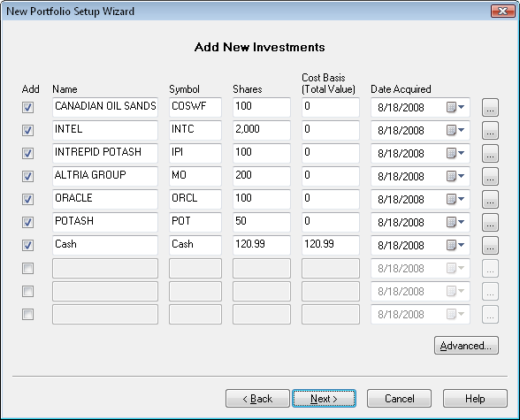Click ellipsis button for ALTRIA GROUP row
This screenshot has height=420, width=520.
[490, 176]
